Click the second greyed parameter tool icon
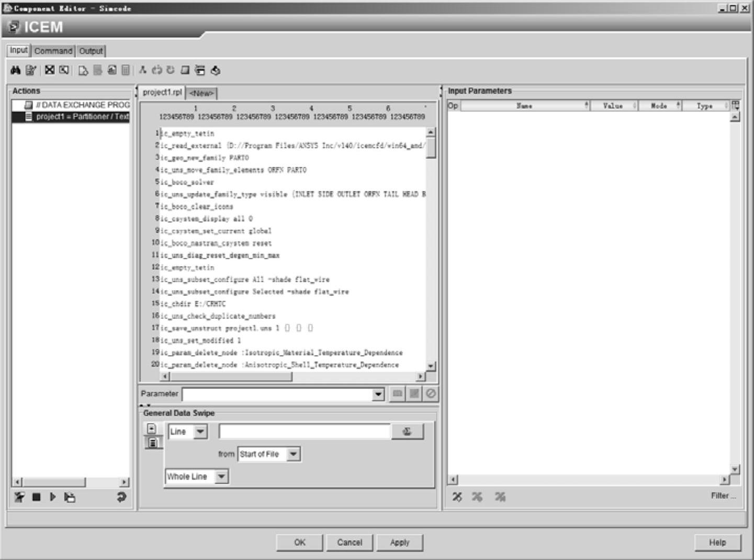This screenshot has height=560, width=754. [477, 497]
